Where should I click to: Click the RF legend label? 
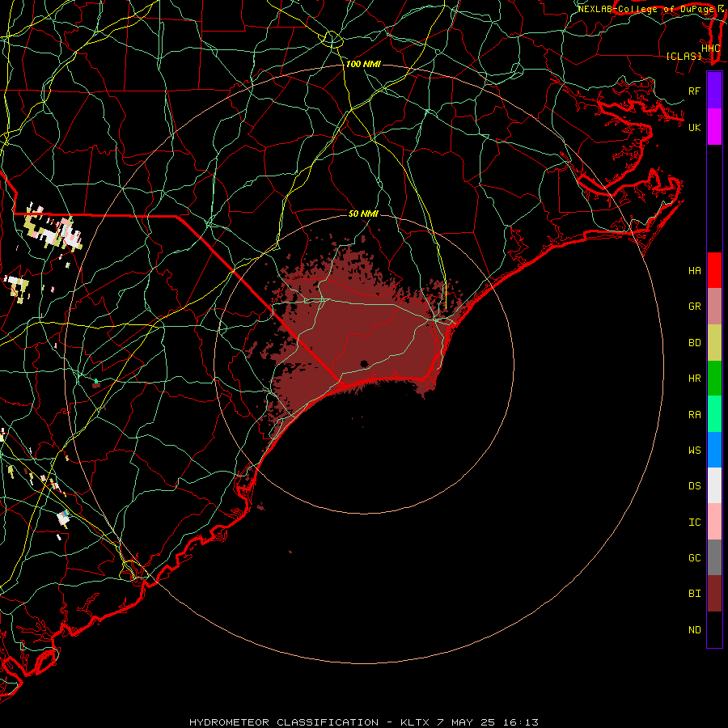[694, 91]
